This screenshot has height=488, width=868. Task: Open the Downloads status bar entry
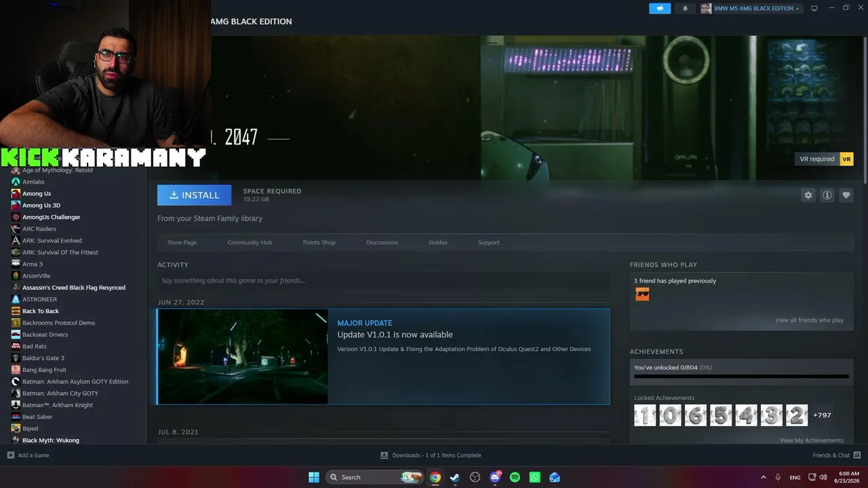coord(431,455)
